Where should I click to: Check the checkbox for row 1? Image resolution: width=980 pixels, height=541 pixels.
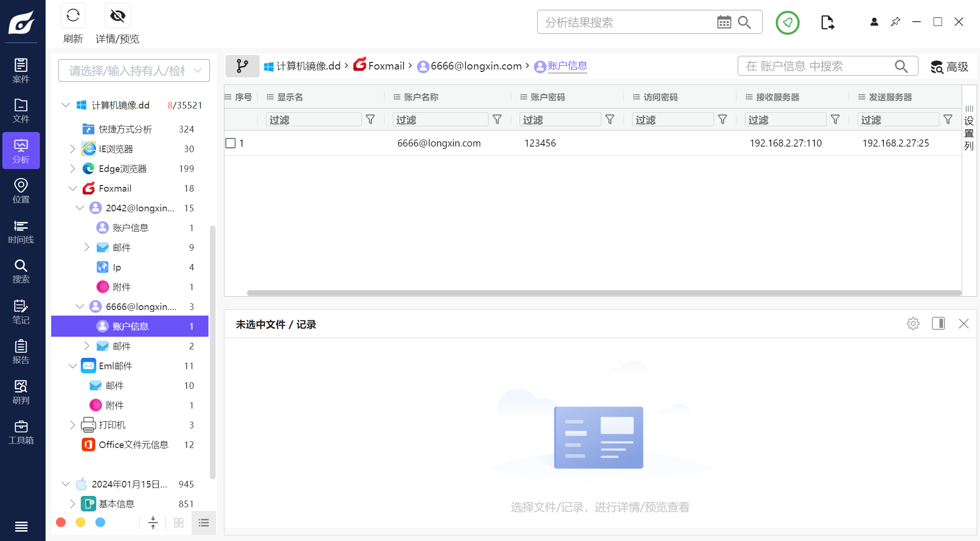(x=231, y=143)
